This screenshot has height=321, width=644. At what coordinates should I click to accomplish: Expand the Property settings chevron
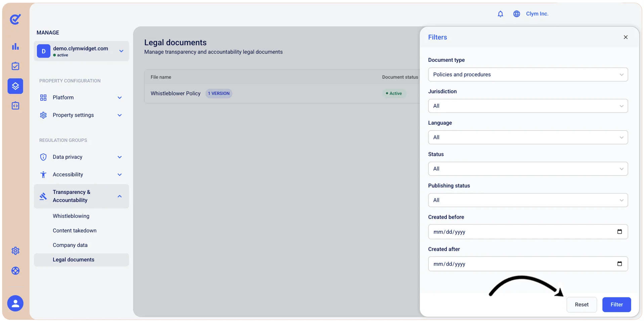coord(120,115)
